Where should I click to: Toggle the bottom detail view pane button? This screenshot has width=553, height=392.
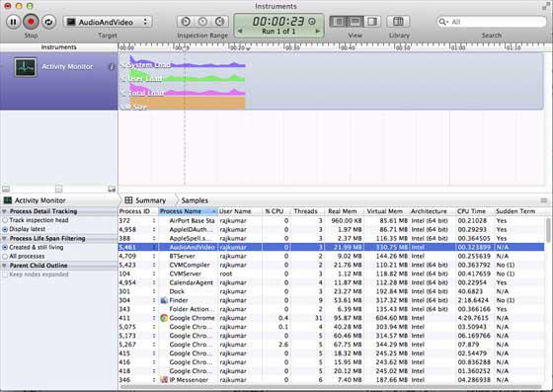[x=355, y=22]
